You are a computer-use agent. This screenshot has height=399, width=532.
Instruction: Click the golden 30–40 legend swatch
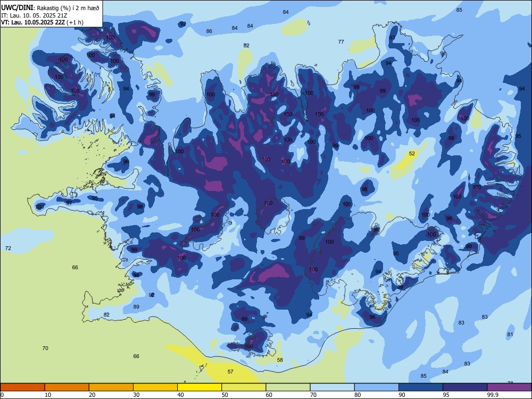tap(155, 387)
